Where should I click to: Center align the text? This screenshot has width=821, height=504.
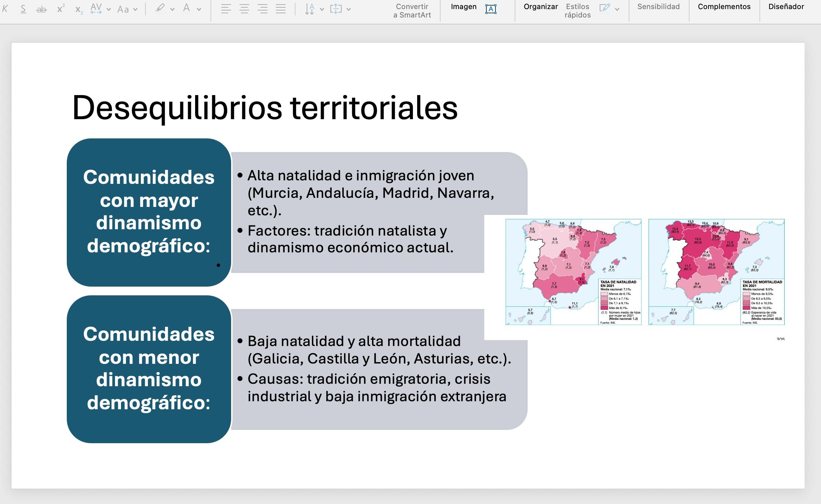pyautogui.click(x=244, y=9)
